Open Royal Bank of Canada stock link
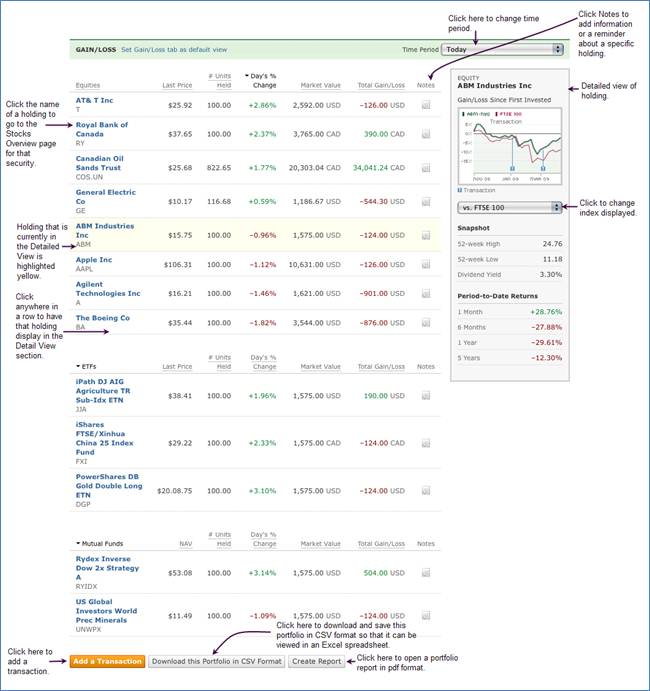Screen dimensions: 650x691 click(102, 130)
